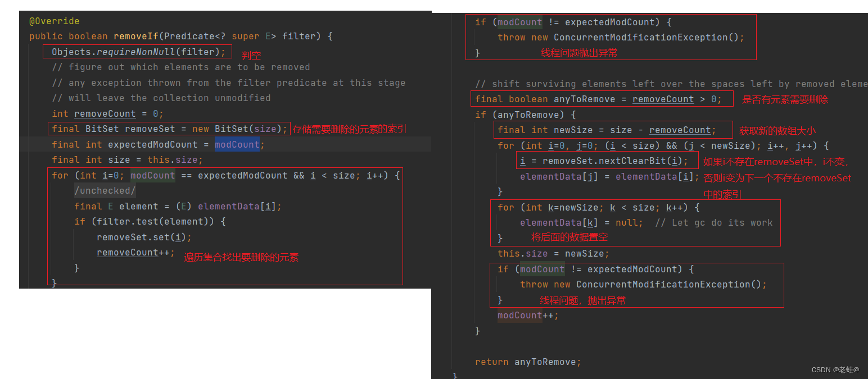Screen dimensions: 868x379
Task: Click 'elementData[j] = elementData[i];' assignment
Action: [609, 177]
